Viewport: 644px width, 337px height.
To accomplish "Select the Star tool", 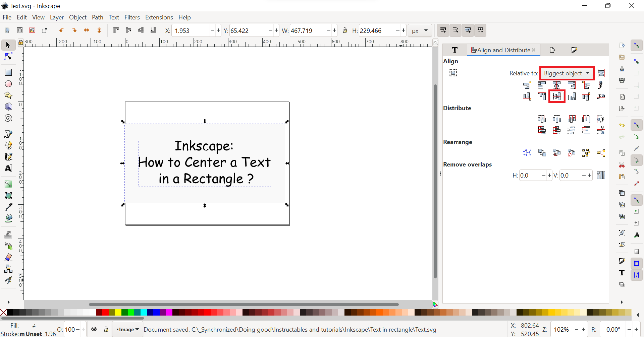I will [x=8, y=95].
